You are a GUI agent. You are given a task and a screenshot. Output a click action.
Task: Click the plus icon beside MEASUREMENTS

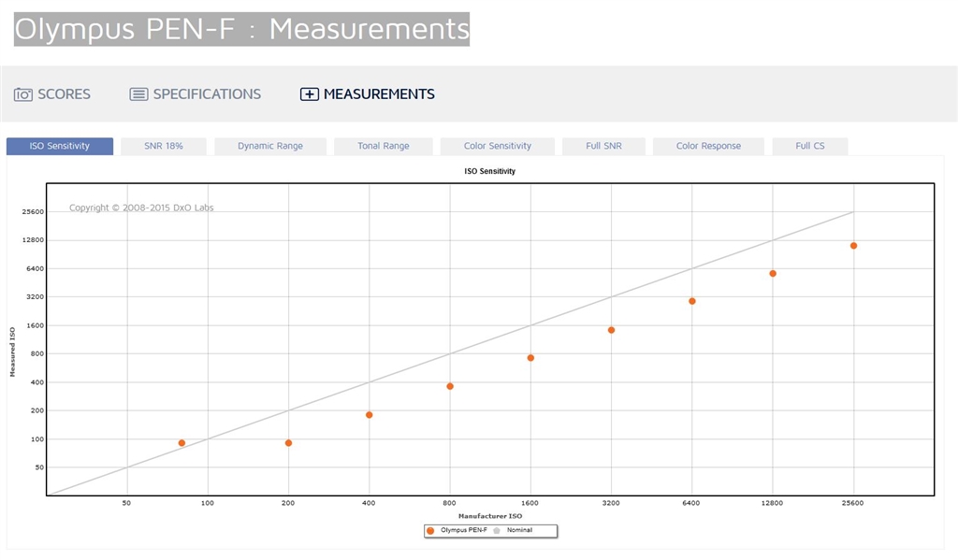309,94
